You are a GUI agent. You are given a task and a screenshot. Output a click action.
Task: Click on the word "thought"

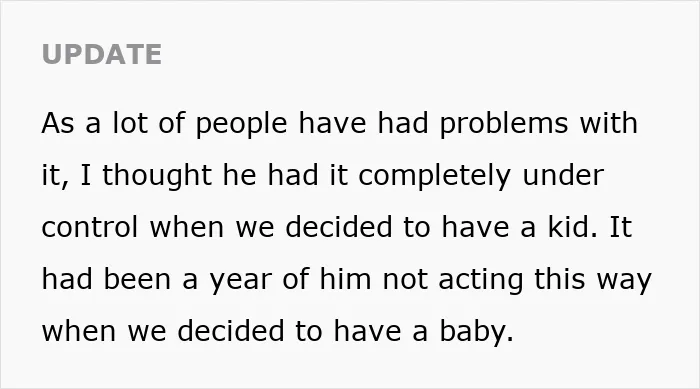157,176
